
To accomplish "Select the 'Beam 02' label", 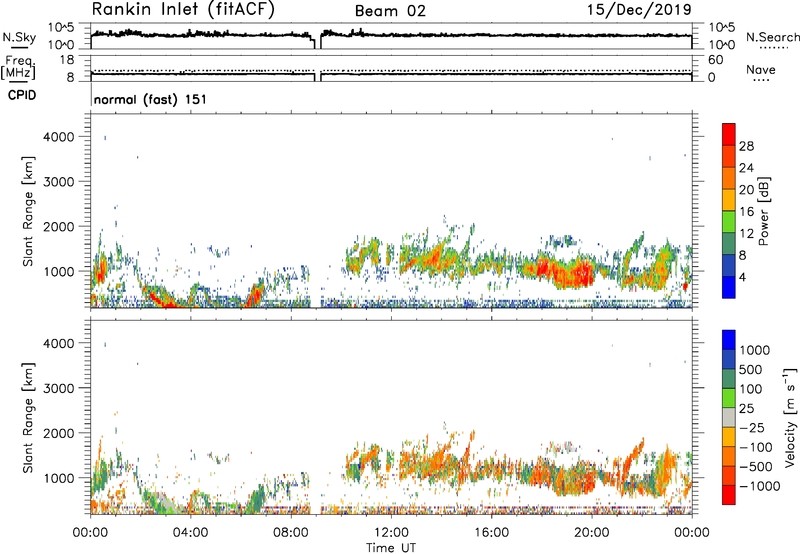I will point(390,11).
